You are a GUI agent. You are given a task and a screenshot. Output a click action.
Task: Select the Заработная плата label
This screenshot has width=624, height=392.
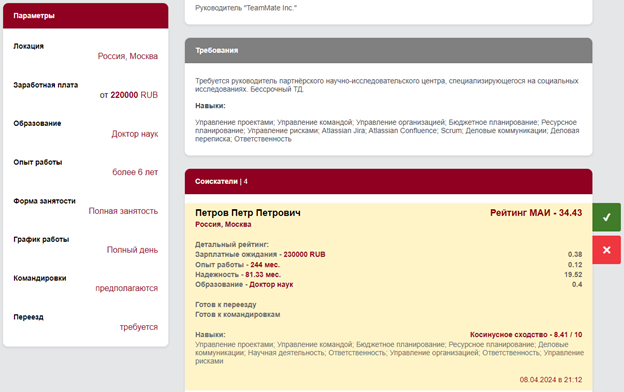tap(46, 85)
